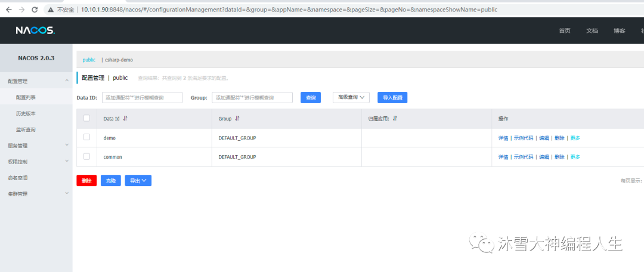Check the box for the common row
This screenshot has height=272, width=644.
pyautogui.click(x=86, y=156)
